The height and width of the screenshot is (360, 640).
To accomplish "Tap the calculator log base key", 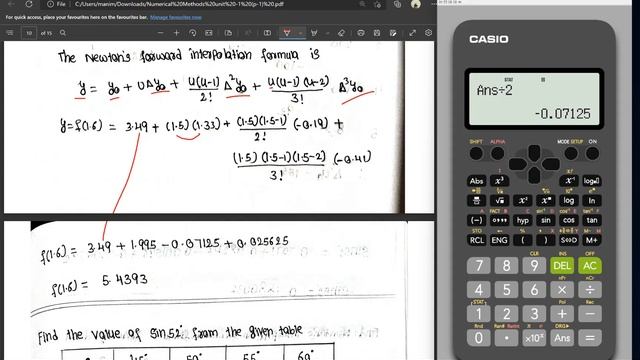I will tap(591, 181).
